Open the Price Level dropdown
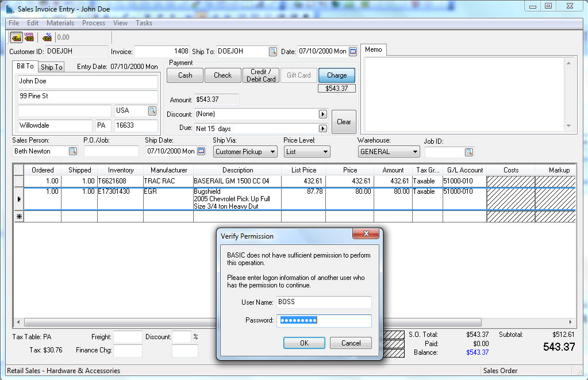 pos(325,152)
